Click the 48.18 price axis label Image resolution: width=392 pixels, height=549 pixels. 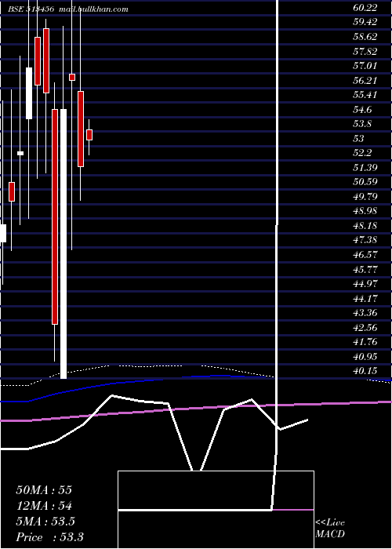[x=365, y=226]
